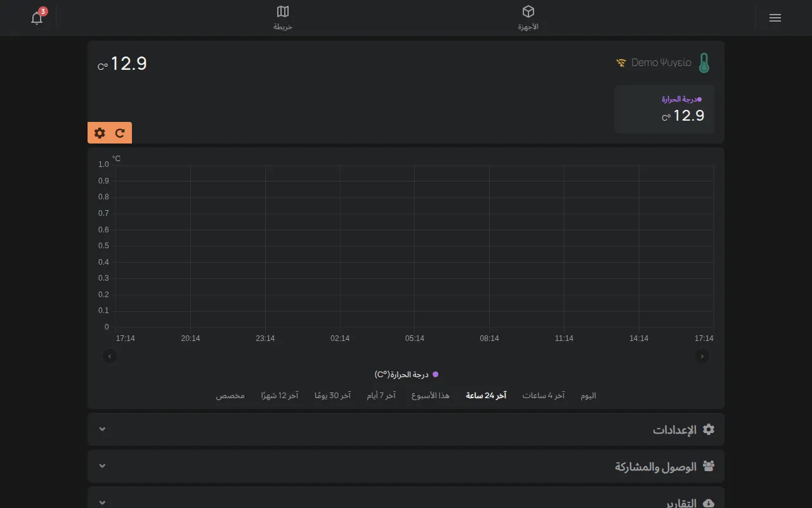Open the hamburger menu

pyautogui.click(x=775, y=18)
